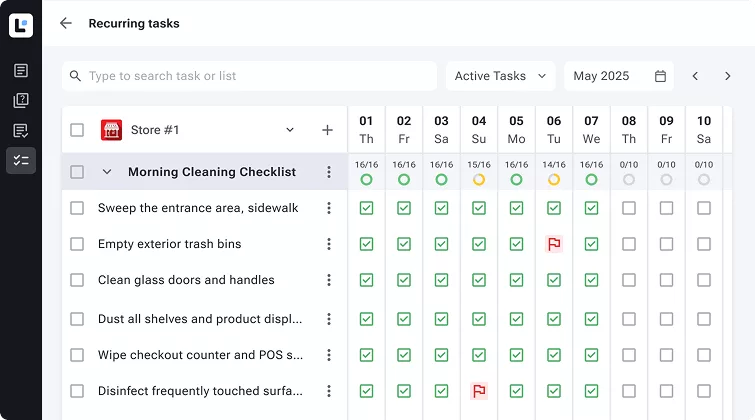The width and height of the screenshot is (755, 420).
Task: Click the Morning Cleaning Checklist title
Action: [212, 172]
